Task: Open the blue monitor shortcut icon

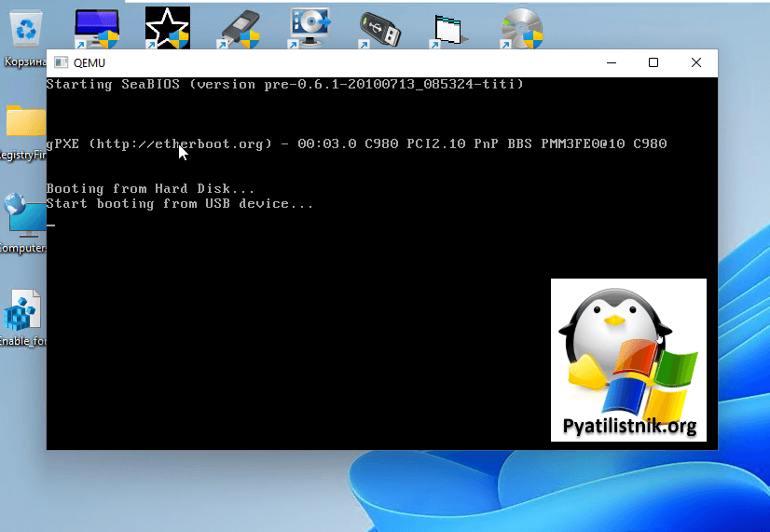Action: 96,28
